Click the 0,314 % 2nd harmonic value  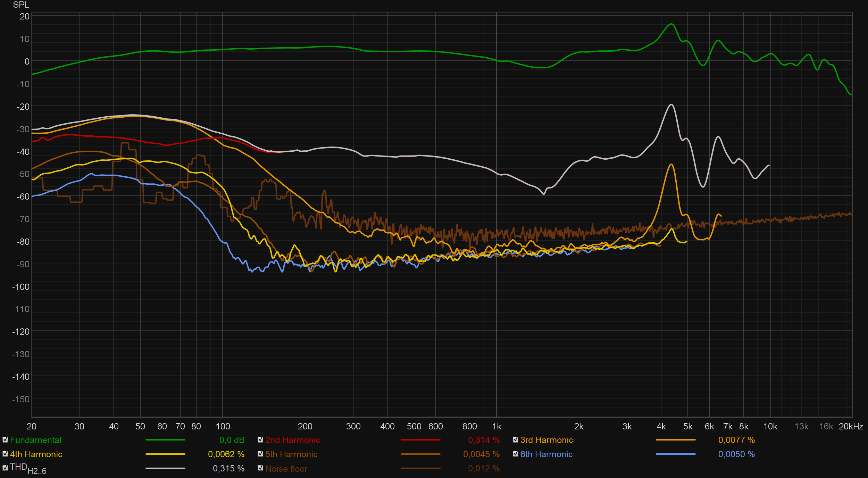tap(484, 440)
